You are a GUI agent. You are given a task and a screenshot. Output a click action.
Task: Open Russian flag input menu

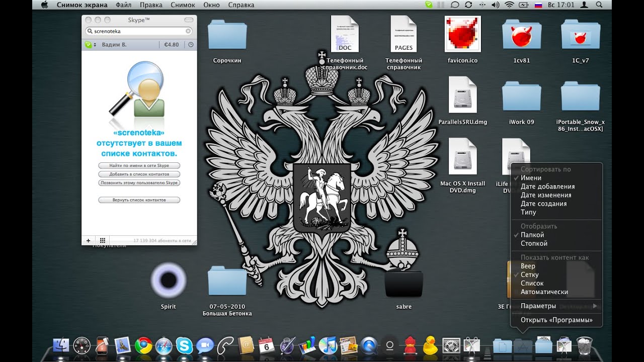click(x=538, y=5)
